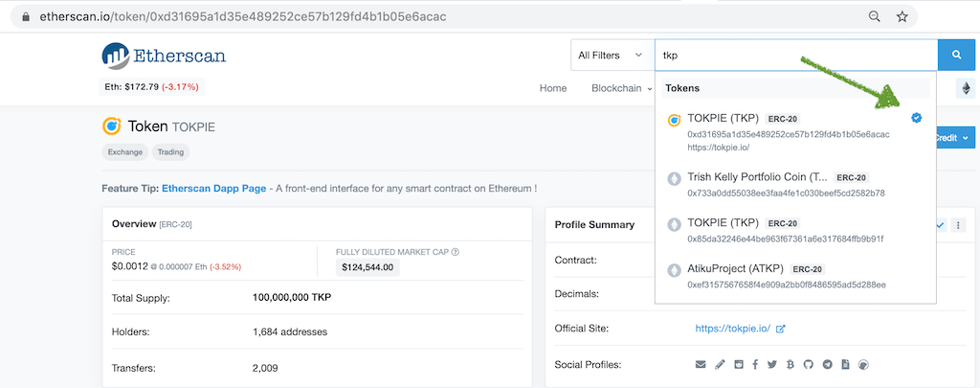Image resolution: width=980 pixels, height=388 pixels.
Task: Open the CoinGecko social profile icon
Action: click(x=863, y=364)
